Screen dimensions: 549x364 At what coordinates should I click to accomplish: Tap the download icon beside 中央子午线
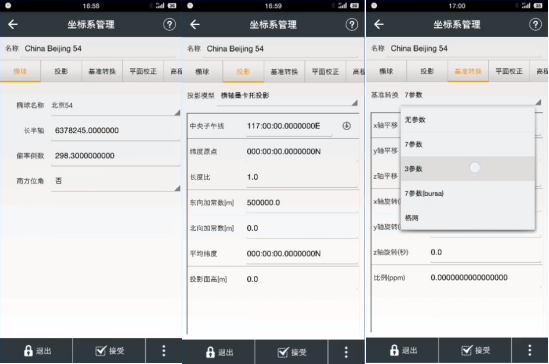click(x=347, y=126)
